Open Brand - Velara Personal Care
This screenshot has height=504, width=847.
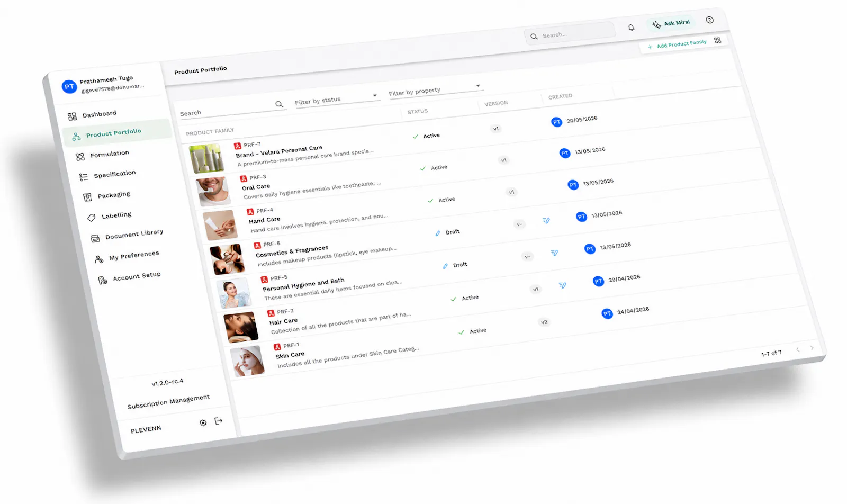(x=279, y=151)
